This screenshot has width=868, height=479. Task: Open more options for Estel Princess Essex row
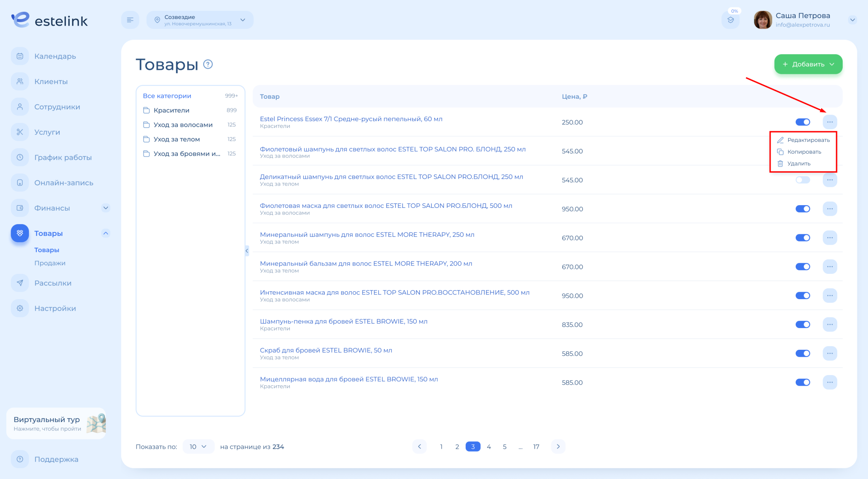point(830,122)
